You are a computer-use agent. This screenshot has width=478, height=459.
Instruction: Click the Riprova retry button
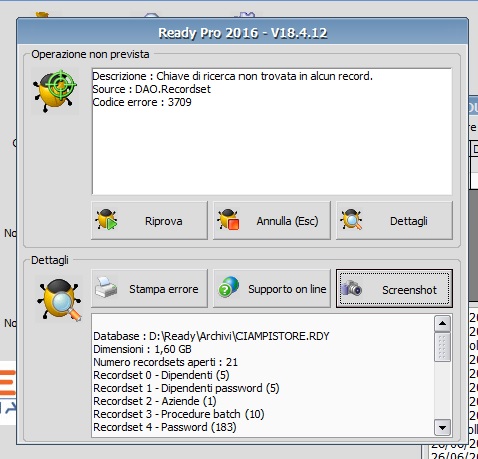click(x=149, y=221)
